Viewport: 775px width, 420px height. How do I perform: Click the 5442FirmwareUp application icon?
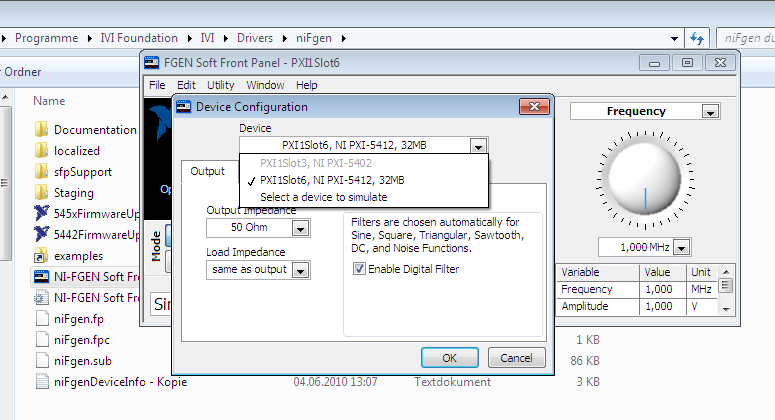tap(42, 234)
